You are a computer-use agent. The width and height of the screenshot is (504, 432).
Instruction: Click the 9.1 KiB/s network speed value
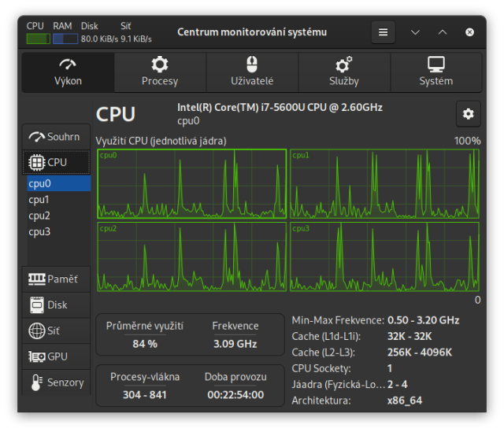pos(136,39)
